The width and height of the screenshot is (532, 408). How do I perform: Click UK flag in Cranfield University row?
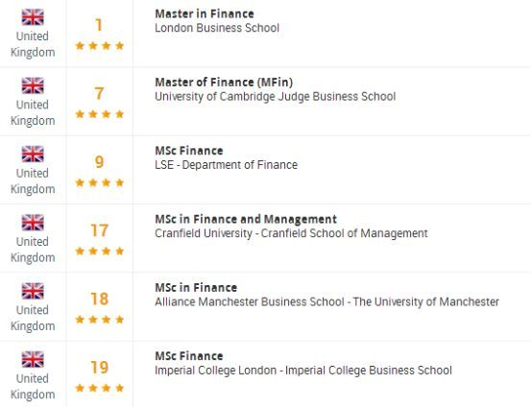point(33,223)
